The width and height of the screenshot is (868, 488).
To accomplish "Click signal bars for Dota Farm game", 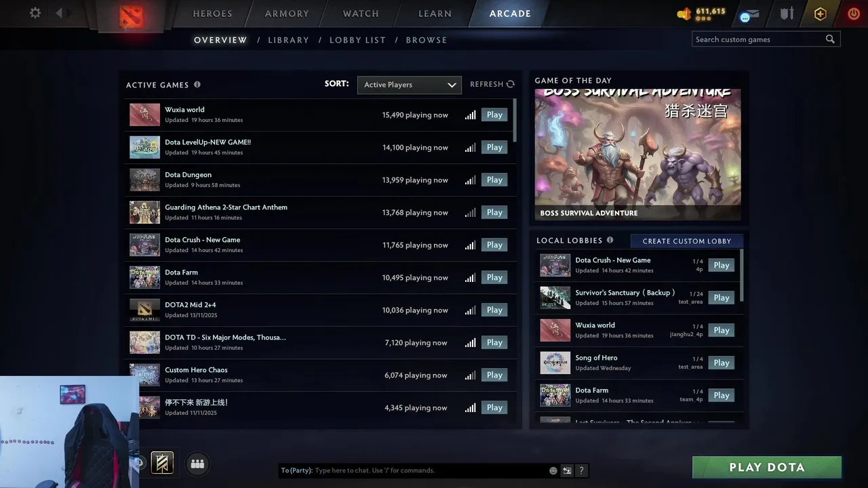I will pyautogui.click(x=470, y=278).
